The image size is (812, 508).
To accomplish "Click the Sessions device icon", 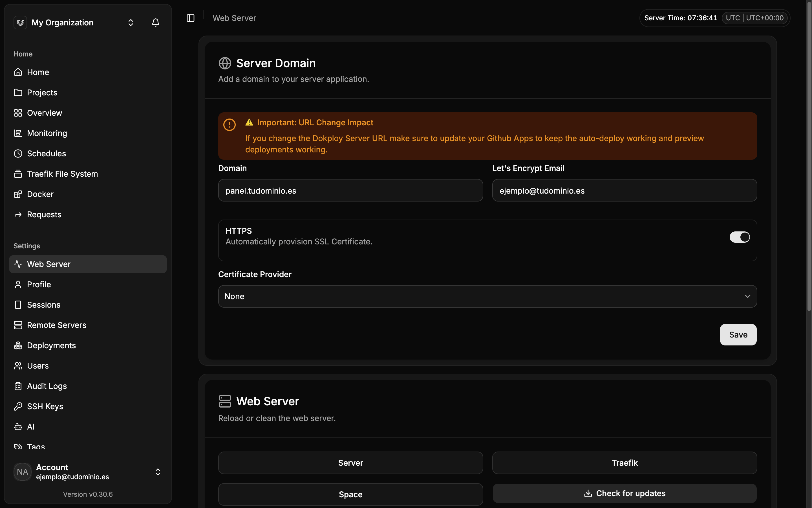I will [18, 305].
